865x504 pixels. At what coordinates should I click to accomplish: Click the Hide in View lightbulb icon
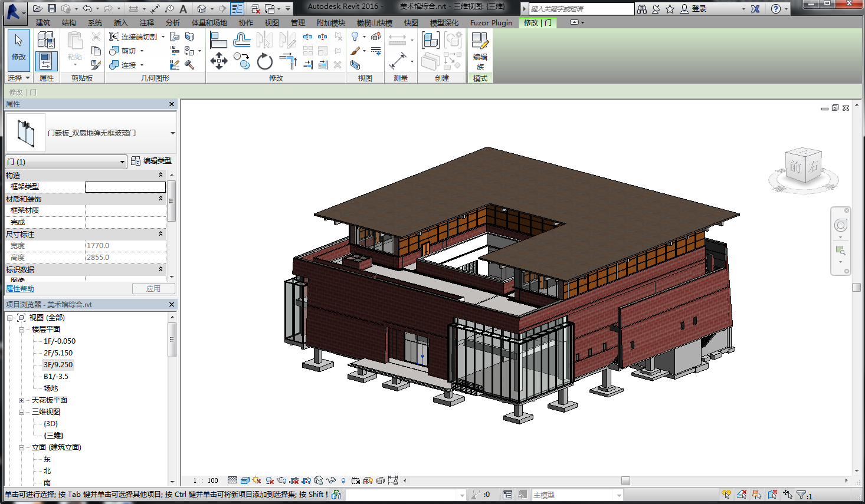click(355, 37)
